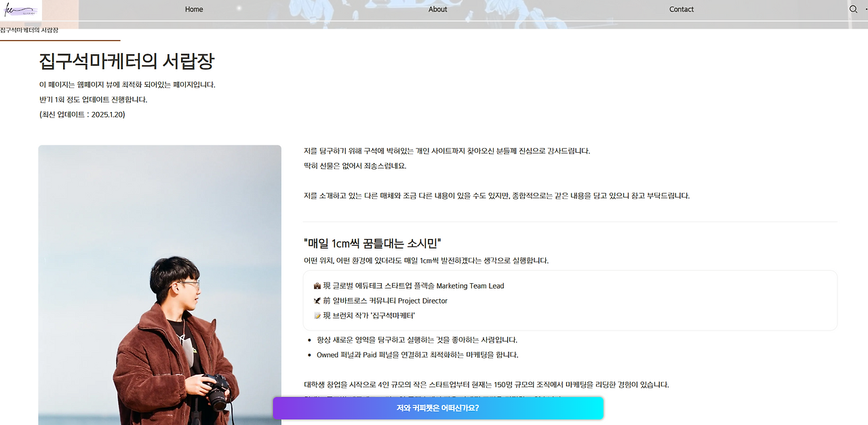This screenshot has width=868, height=425.
Task: Click the sentence 딱히 선물은 없어서 죄송스럽네요.
Action: pyautogui.click(x=355, y=166)
